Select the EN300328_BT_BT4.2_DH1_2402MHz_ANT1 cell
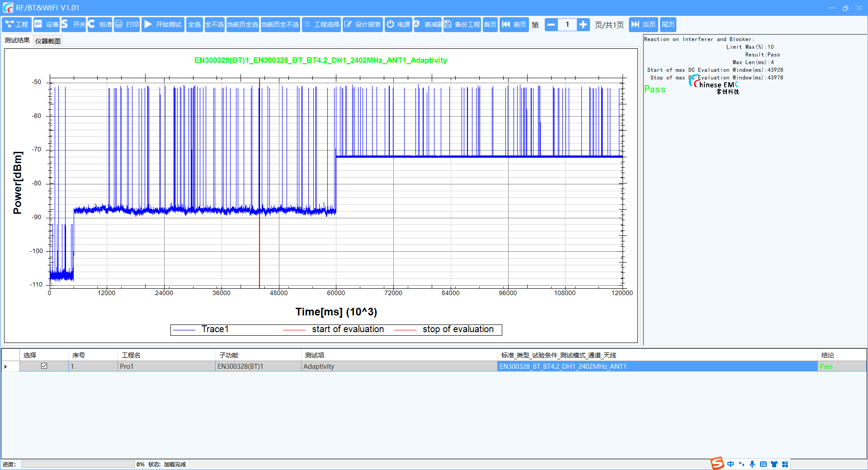Viewport: 868px width, 470px height. coord(657,367)
